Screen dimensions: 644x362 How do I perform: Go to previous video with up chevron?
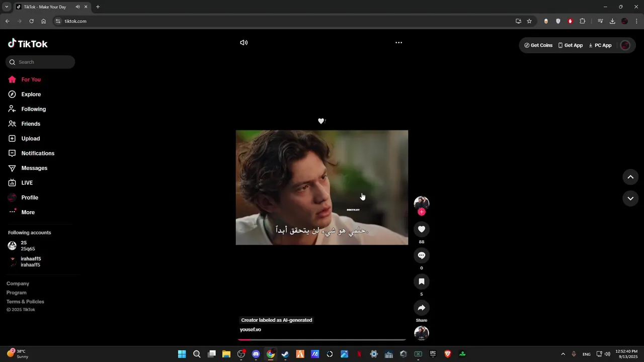click(630, 177)
